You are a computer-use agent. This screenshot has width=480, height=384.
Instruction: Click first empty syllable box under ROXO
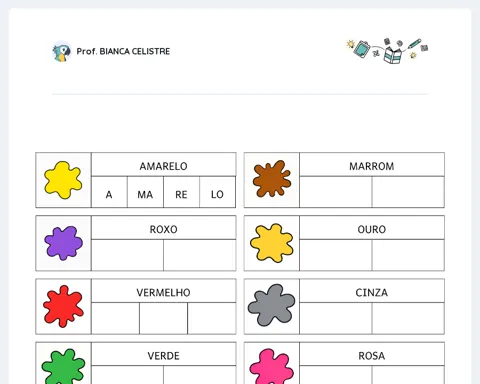pos(127,255)
